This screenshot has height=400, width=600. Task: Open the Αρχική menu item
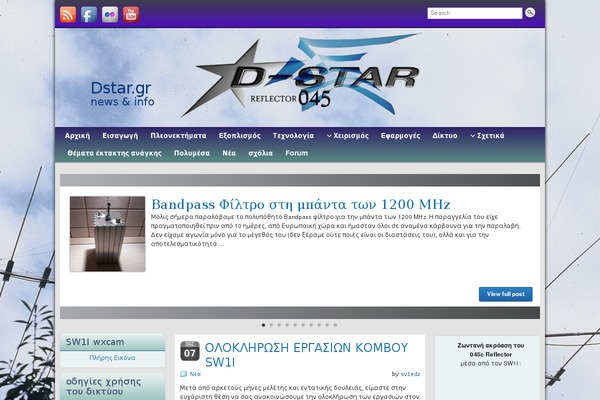click(77, 136)
